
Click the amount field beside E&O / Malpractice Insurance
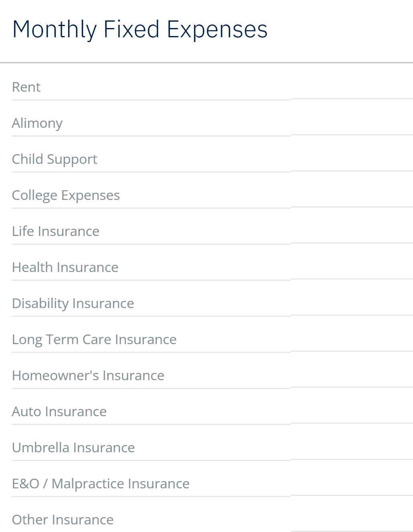[x=351, y=483]
